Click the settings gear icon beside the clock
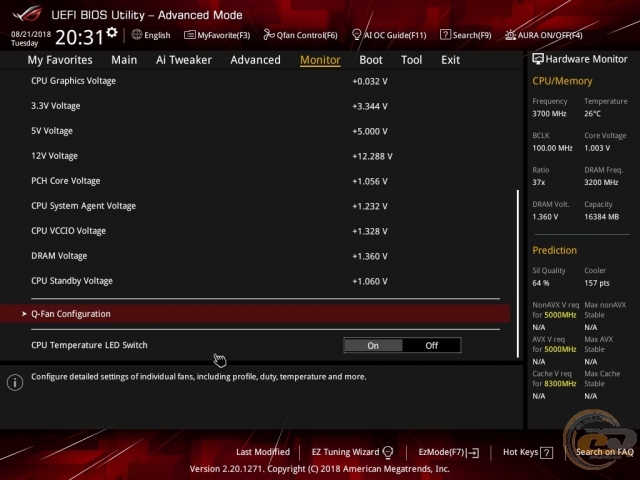This screenshot has height=480, width=640. click(x=112, y=32)
